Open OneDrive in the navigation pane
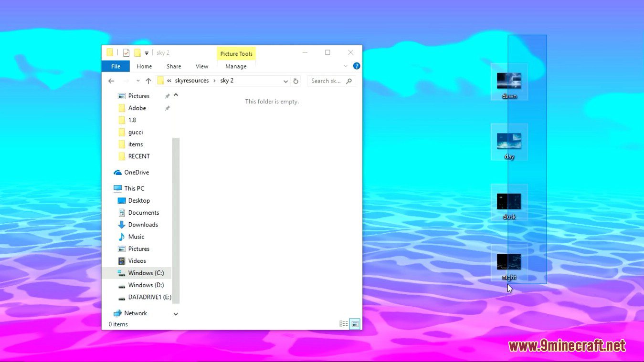 pyautogui.click(x=136, y=173)
